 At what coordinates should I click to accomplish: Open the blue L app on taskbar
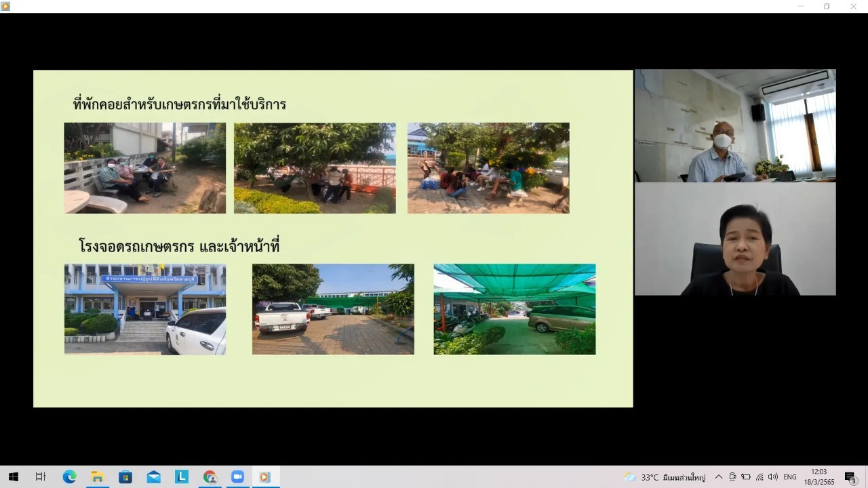[181, 477]
